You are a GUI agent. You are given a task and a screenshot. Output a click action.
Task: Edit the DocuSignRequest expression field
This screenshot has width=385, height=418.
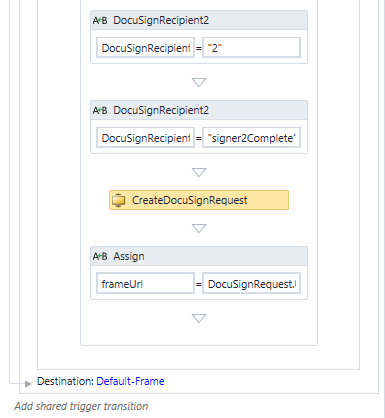(252, 283)
